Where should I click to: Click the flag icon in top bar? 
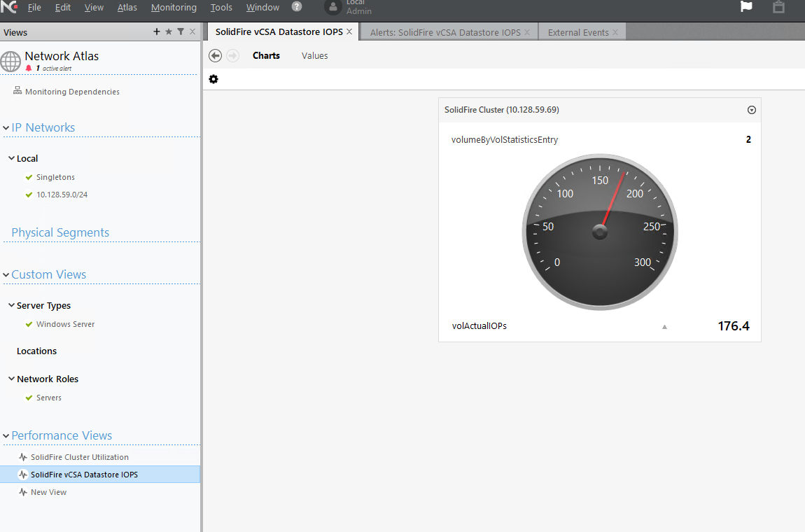(746, 7)
